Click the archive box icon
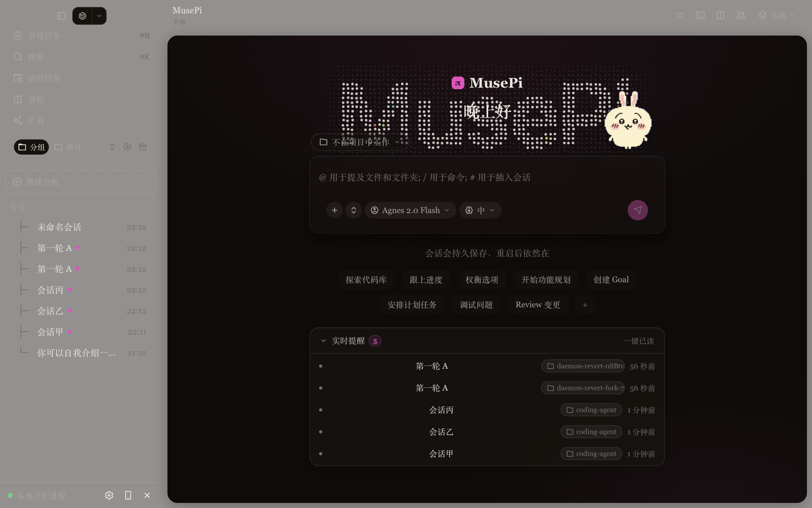Screen dimensions: 812x508 coord(143,147)
